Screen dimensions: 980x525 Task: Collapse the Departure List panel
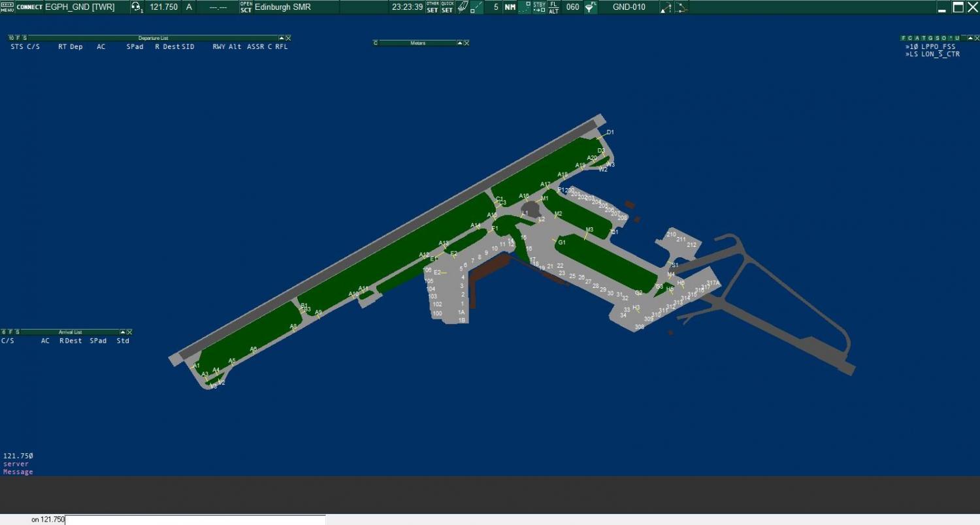click(x=282, y=38)
